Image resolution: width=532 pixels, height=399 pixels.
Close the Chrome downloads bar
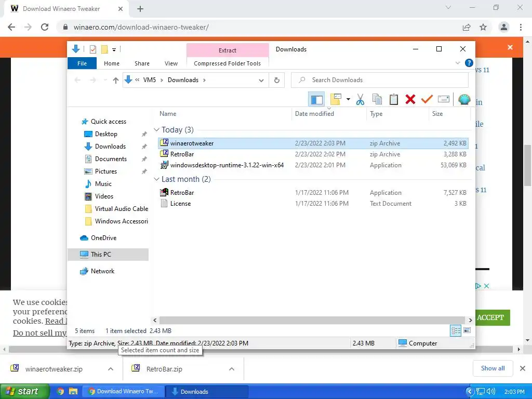pos(523,368)
